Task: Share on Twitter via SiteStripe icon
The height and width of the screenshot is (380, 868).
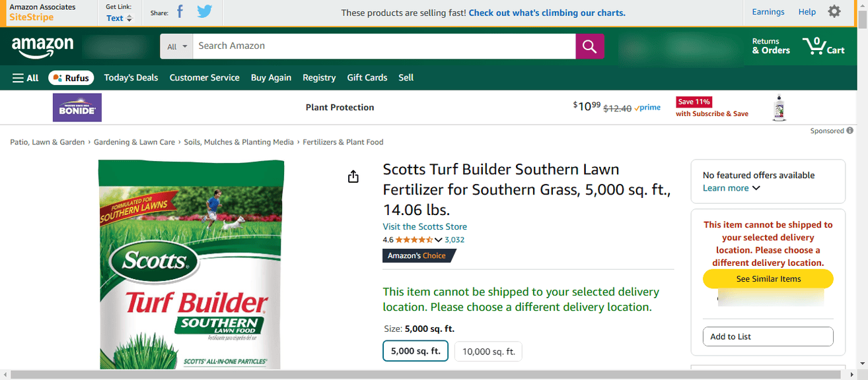Action: [205, 12]
